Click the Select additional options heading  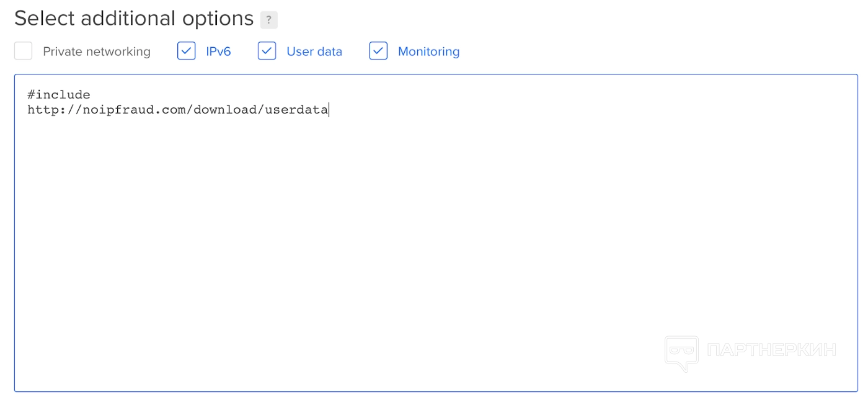coord(134,19)
